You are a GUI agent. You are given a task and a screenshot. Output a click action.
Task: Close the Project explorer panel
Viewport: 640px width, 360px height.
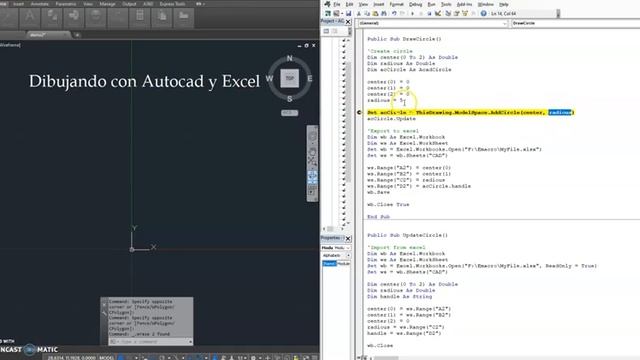pos(348,22)
